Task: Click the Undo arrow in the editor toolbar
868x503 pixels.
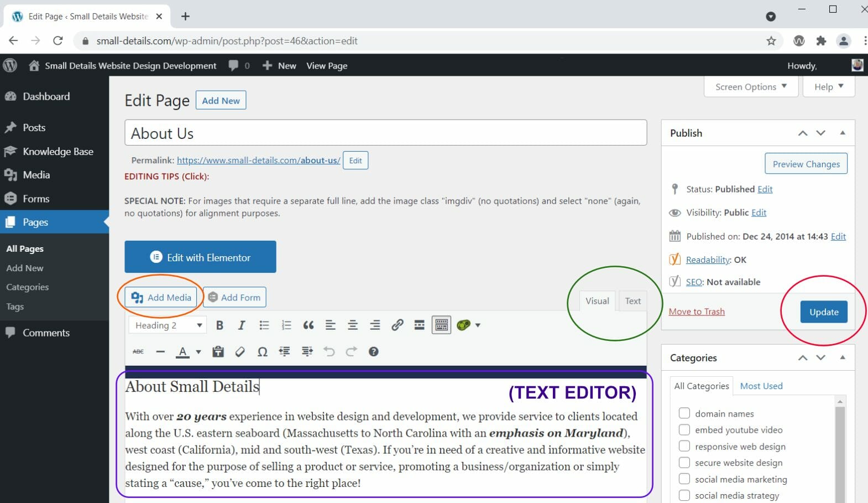Action: 329,352
